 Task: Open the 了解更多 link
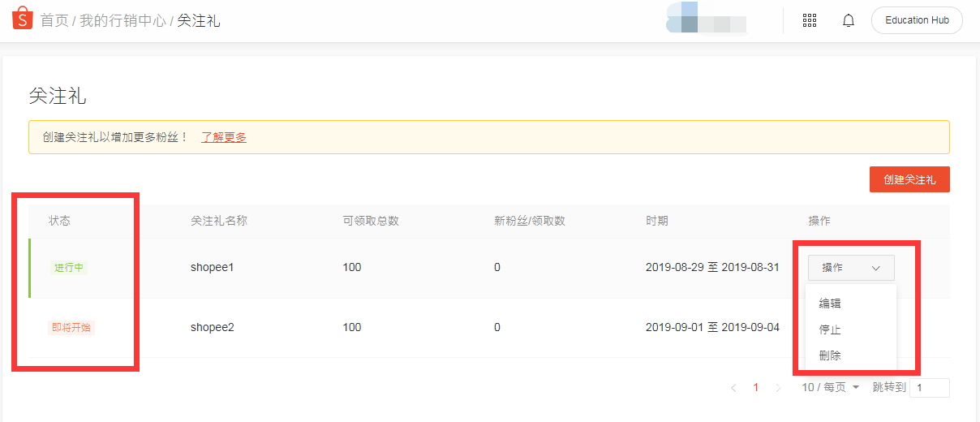(x=224, y=137)
